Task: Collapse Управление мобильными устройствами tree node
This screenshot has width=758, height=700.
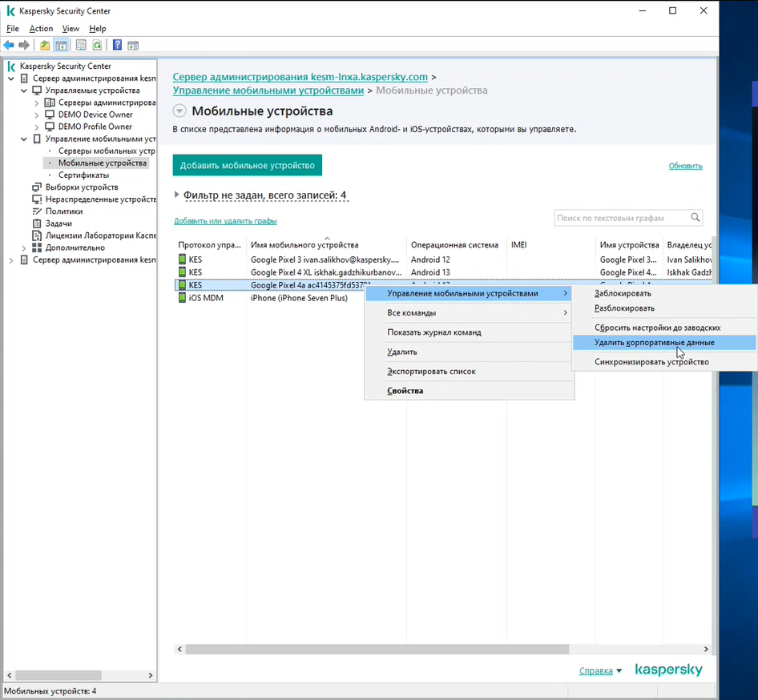Action: coord(24,139)
